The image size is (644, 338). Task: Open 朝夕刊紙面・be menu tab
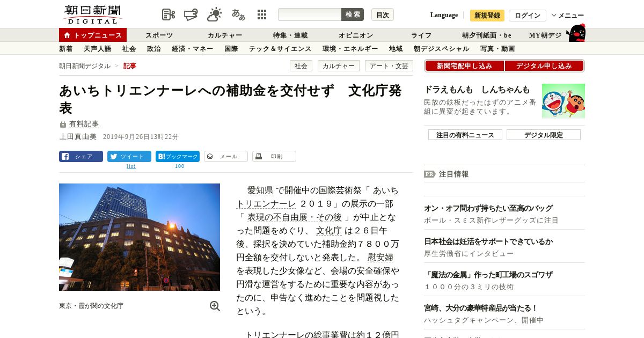(487, 35)
